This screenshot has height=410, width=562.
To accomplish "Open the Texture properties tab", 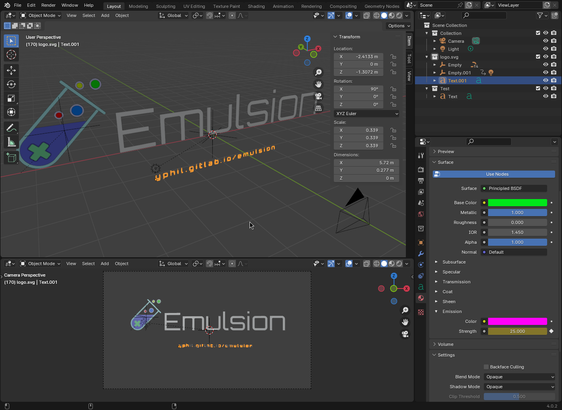I will coord(421,312).
